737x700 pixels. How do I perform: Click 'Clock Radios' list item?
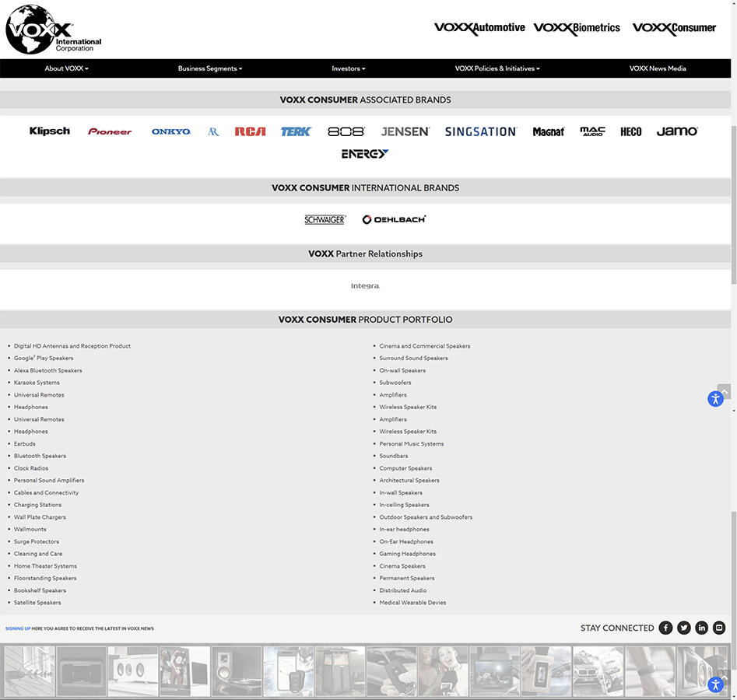(31, 468)
